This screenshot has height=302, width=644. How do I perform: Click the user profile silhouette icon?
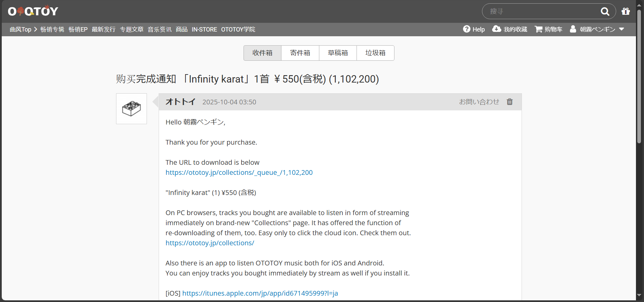click(x=573, y=29)
